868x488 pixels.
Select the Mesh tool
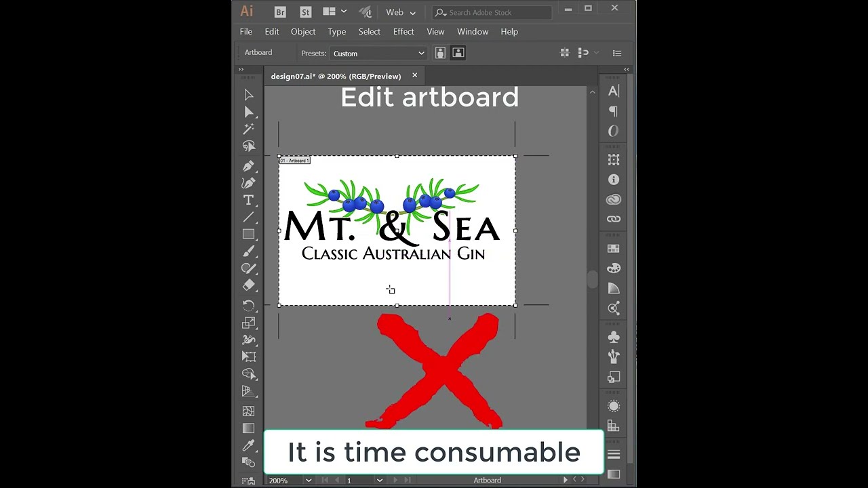248,411
